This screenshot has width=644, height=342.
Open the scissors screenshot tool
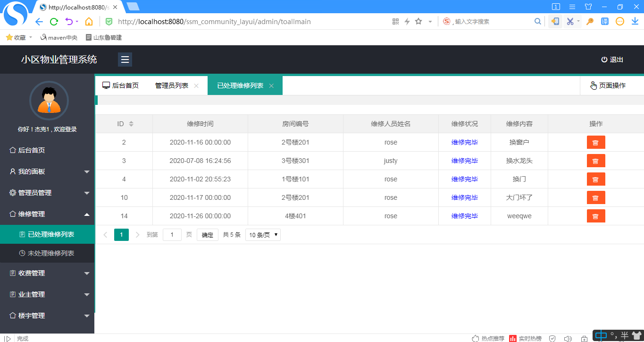pyautogui.click(x=570, y=21)
